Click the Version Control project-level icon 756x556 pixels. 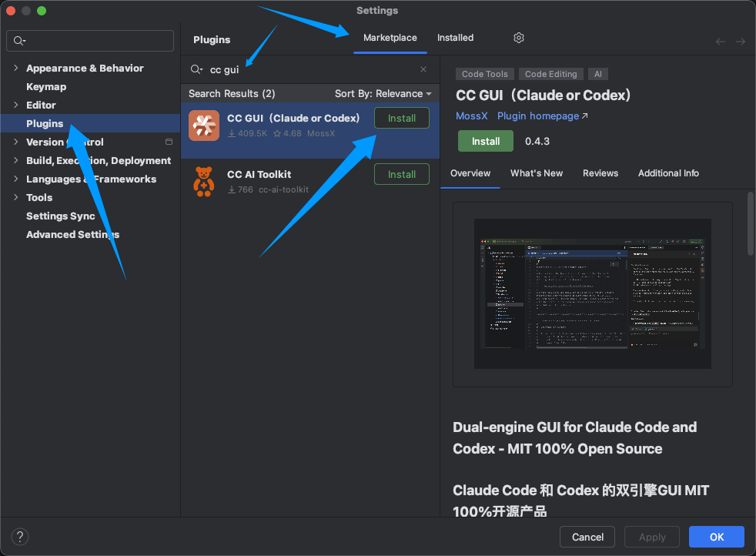[169, 142]
